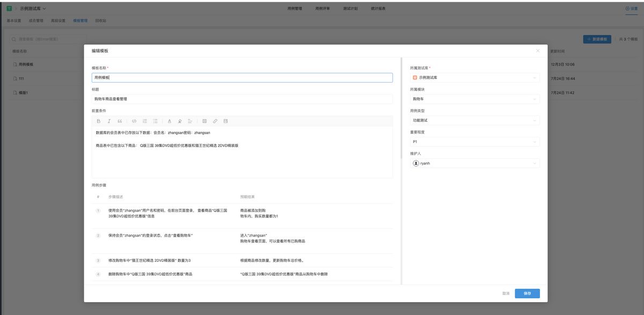The height and width of the screenshot is (315, 644).
Task: Switch to 用例管理 tab
Action: tap(295, 9)
